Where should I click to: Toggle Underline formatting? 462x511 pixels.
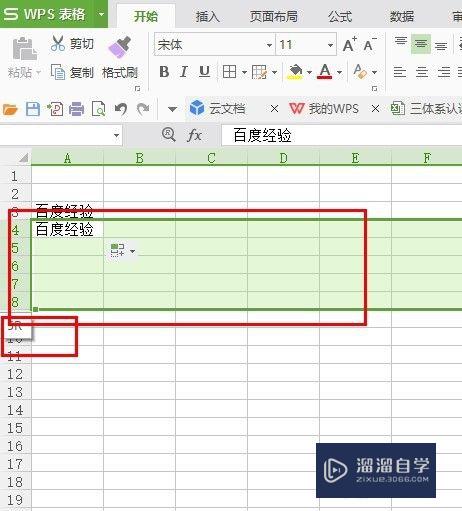pyautogui.click(x=204, y=72)
